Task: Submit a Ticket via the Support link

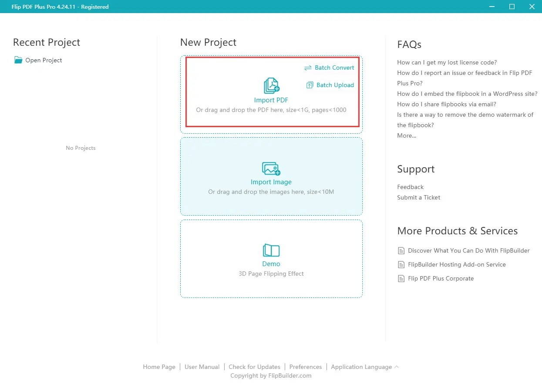Action: tap(418, 197)
